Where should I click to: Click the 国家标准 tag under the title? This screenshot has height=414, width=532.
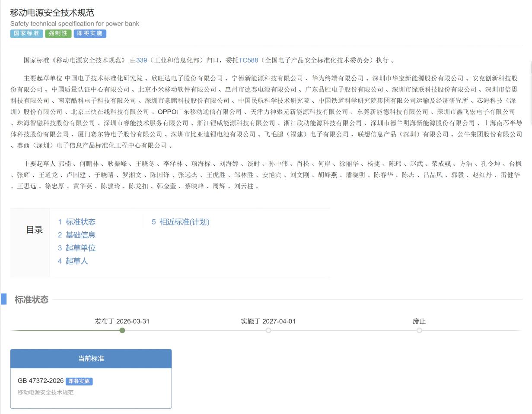pos(26,34)
